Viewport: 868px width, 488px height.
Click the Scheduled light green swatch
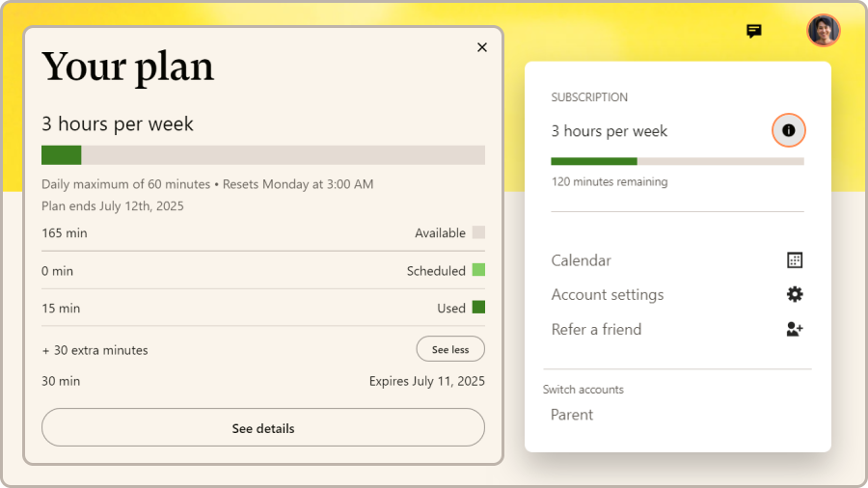coord(478,271)
